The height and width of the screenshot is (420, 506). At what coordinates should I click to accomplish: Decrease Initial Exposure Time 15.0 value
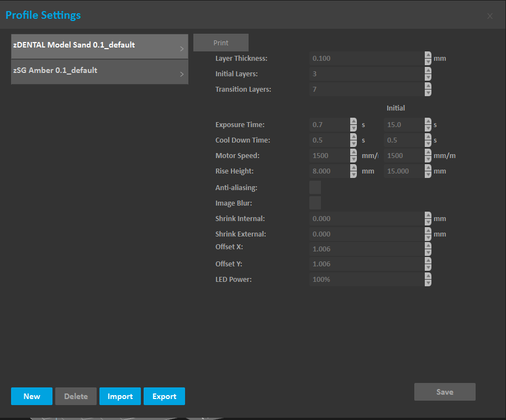(x=428, y=128)
